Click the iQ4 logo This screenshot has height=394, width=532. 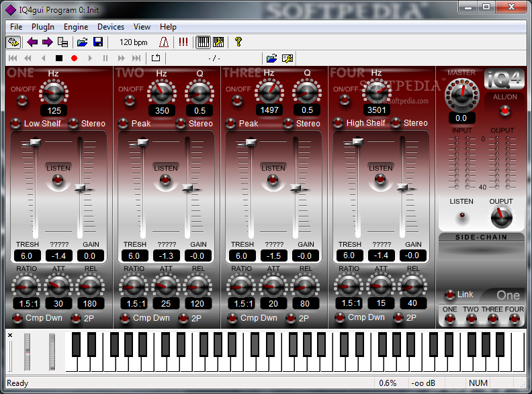tap(504, 79)
